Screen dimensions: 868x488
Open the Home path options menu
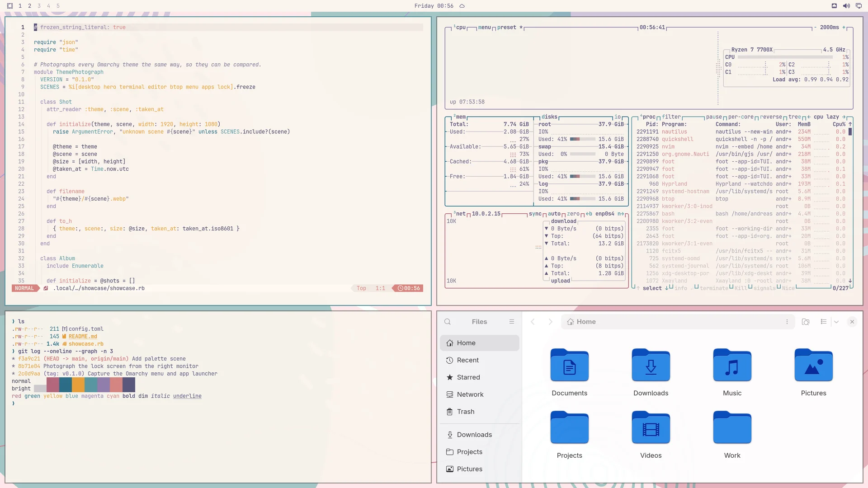tap(787, 322)
